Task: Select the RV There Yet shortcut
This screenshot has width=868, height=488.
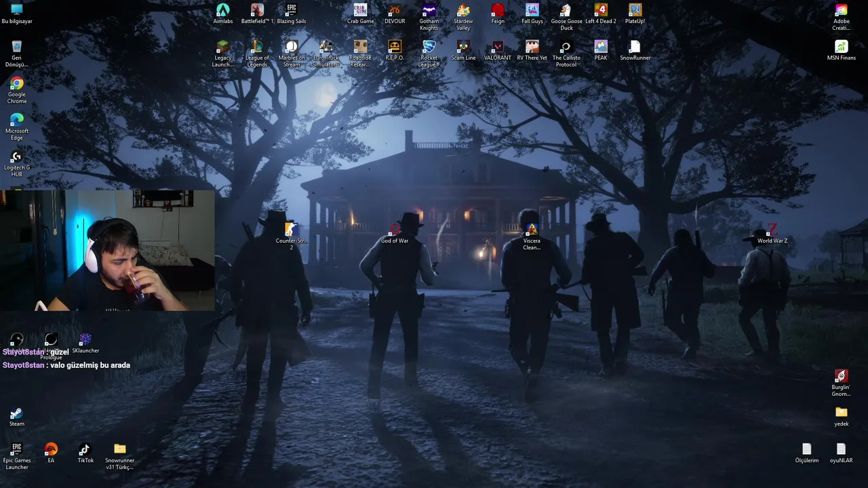Action: point(532,50)
